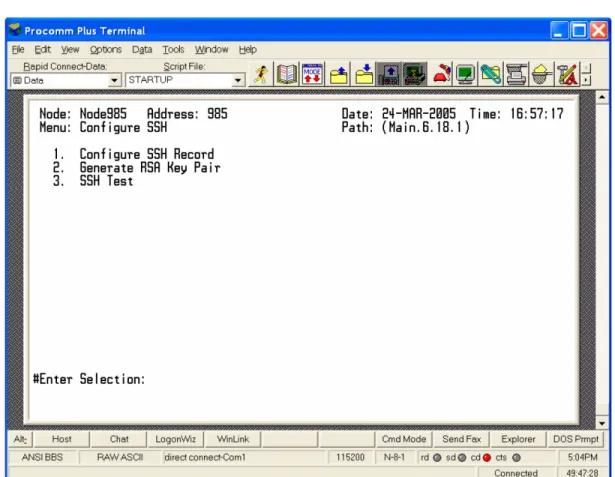Click the toolbar scroll right small arrow
615x477 pixels.
(586, 80)
